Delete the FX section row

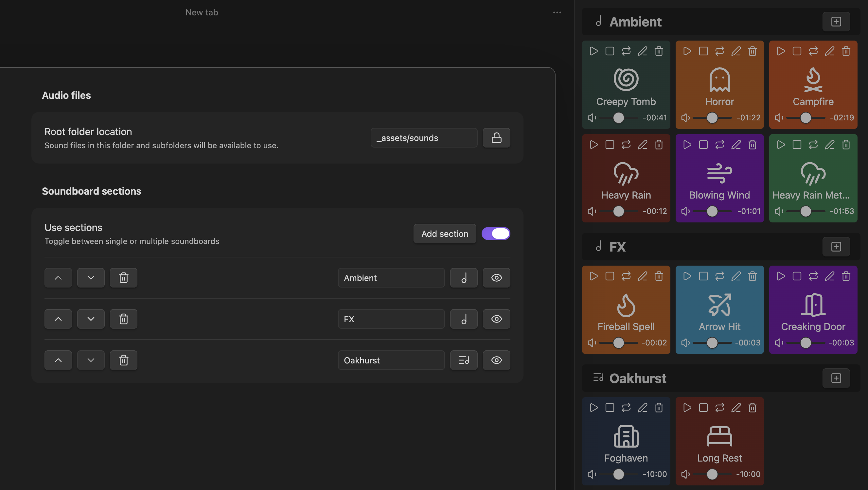click(123, 319)
